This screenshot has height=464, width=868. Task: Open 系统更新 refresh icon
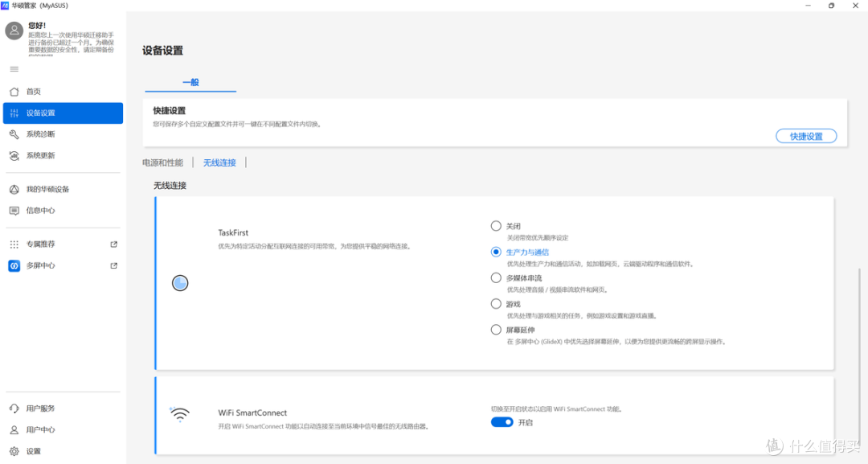(14, 155)
